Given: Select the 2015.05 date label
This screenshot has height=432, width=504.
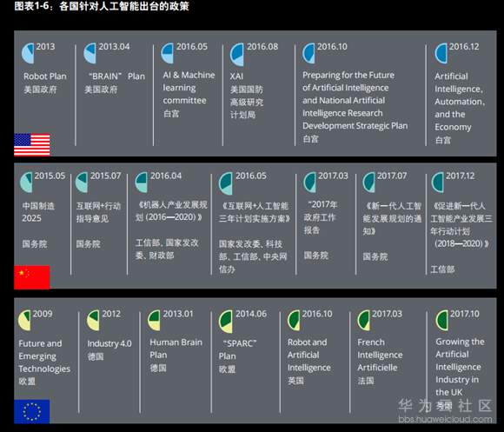Looking at the screenshot, I should pos(50,176).
